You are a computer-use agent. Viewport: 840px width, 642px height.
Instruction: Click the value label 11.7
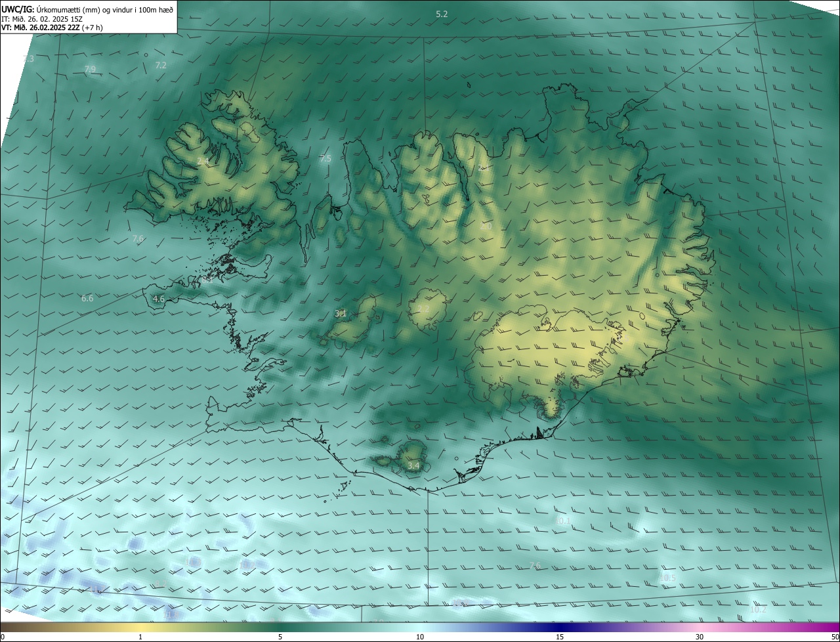(x=96, y=589)
